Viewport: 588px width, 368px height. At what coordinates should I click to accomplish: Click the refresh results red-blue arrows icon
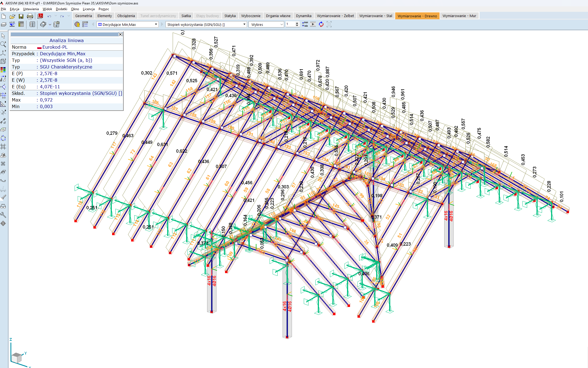click(x=321, y=24)
